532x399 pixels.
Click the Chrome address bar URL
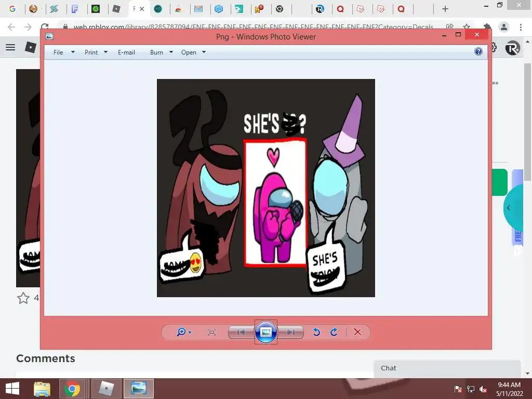[253, 27]
